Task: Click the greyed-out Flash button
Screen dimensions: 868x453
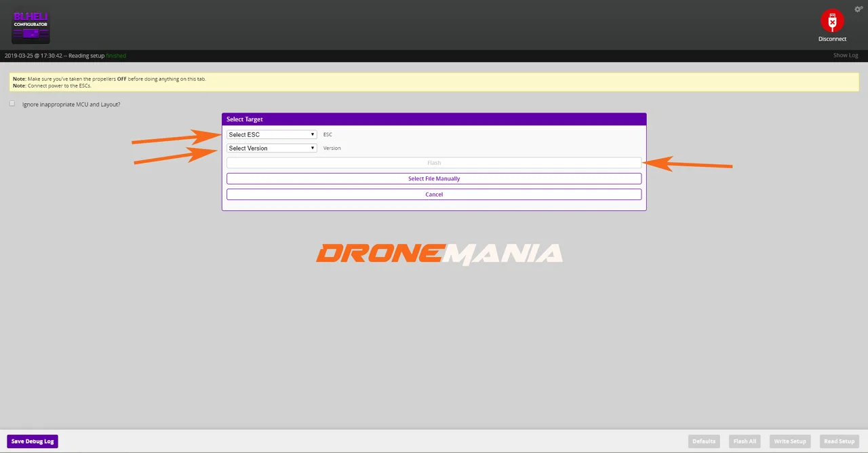Action: pyautogui.click(x=434, y=163)
